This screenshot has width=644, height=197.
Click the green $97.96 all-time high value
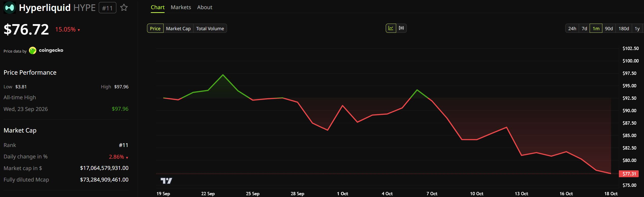120,109
